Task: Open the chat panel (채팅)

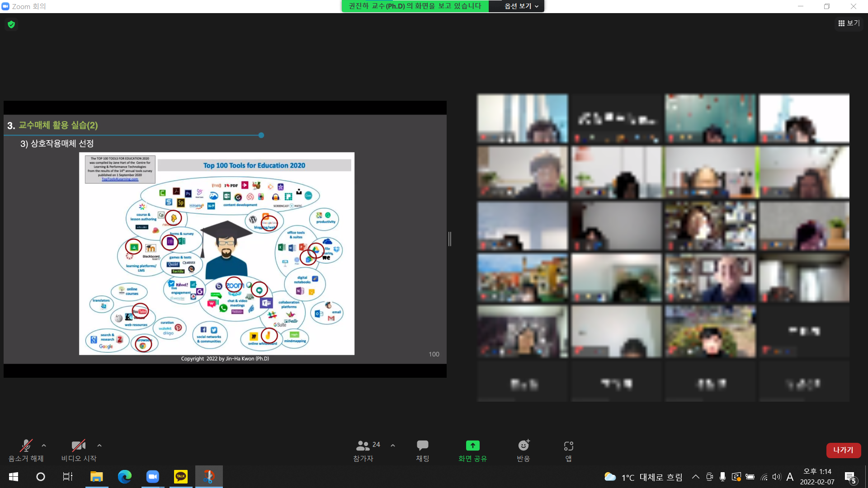Action: click(423, 450)
